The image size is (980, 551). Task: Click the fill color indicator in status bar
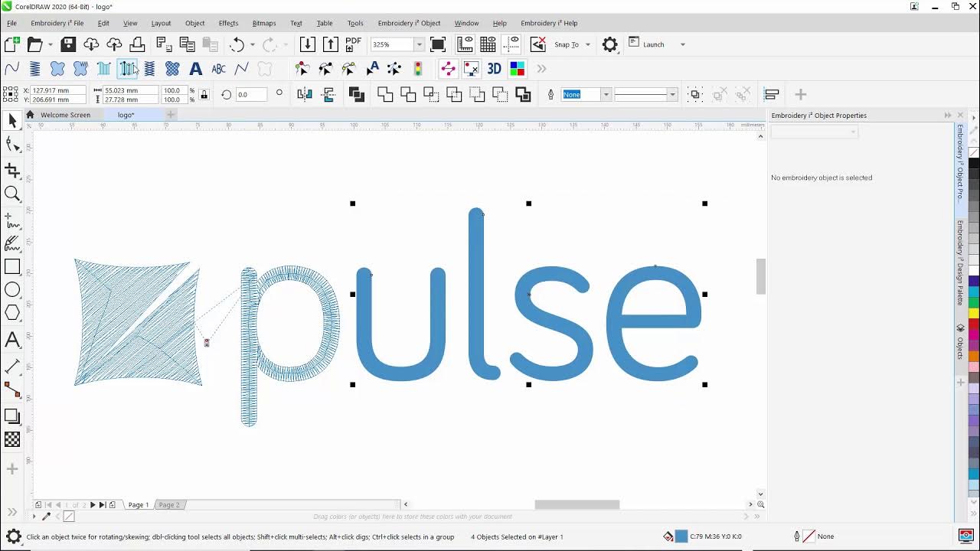tap(681, 536)
